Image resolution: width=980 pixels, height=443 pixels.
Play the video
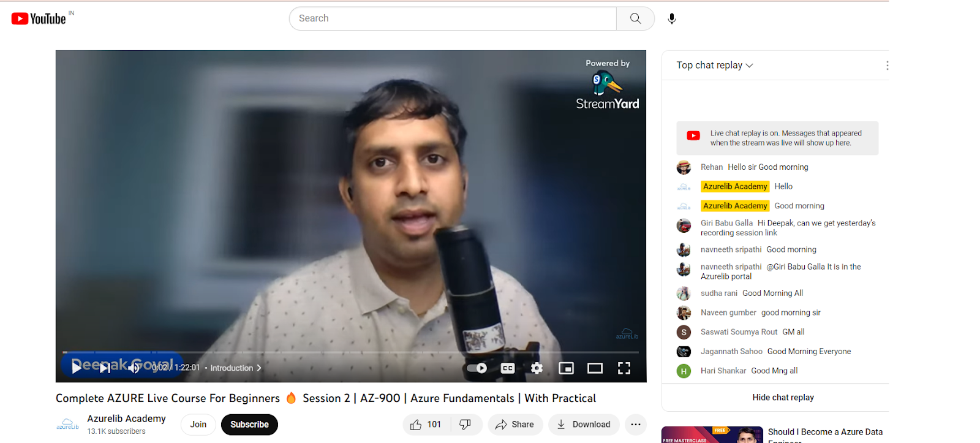click(x=77, y=368)
